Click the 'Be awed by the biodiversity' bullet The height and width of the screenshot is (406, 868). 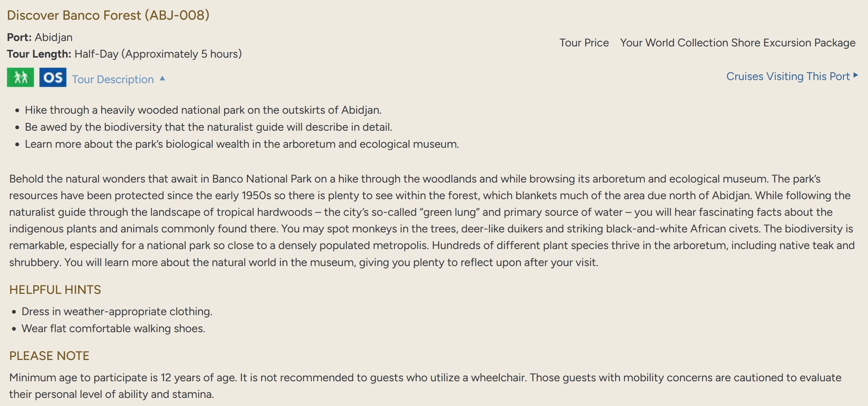tap(209, 127)
